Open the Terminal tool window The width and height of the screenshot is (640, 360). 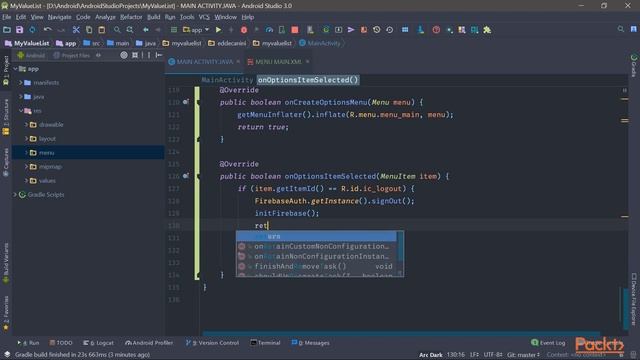[x=265, y=343]
